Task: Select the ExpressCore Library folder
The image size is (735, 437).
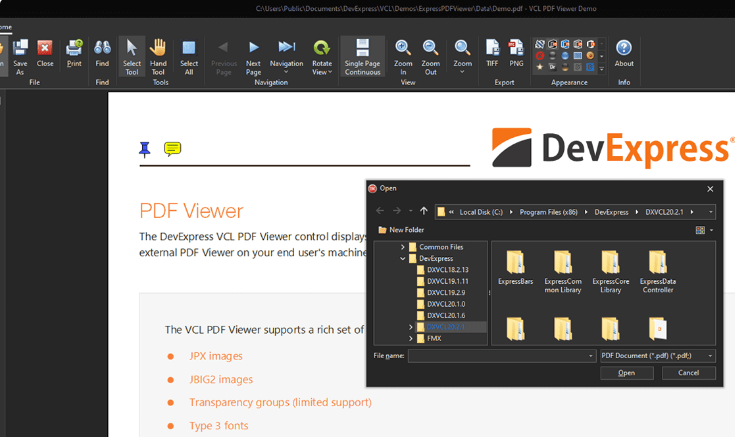Action: point(611,271)
